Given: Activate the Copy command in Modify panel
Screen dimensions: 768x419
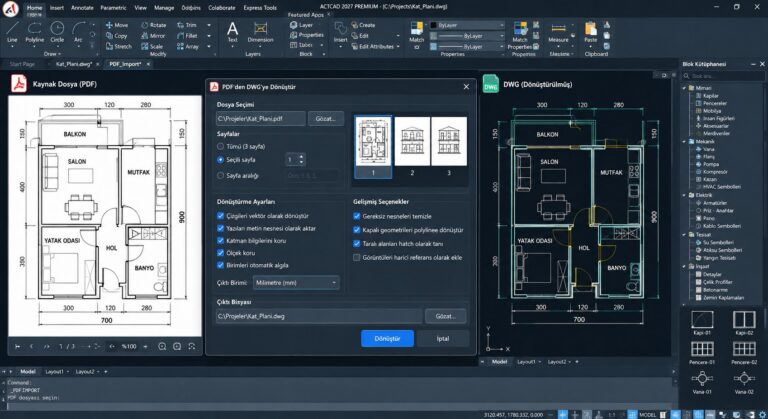Looking at the screenshot, I should point(117,36).
